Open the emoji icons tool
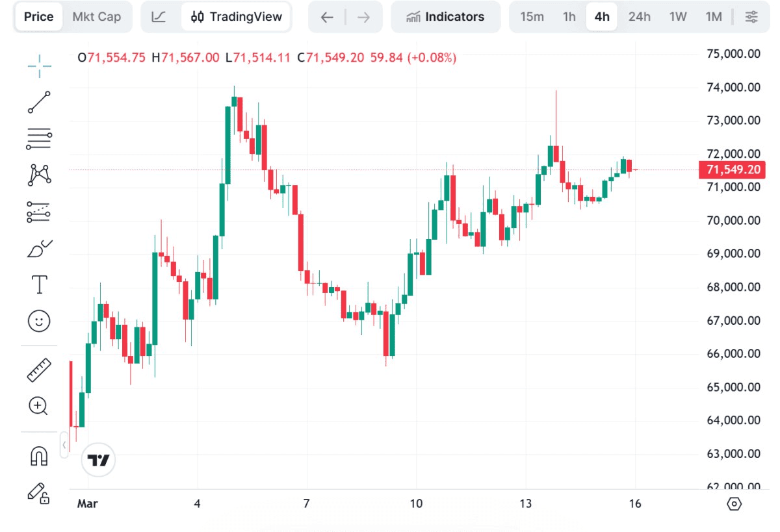This screenshot has height=532, width=780. (x=40, y=321)
